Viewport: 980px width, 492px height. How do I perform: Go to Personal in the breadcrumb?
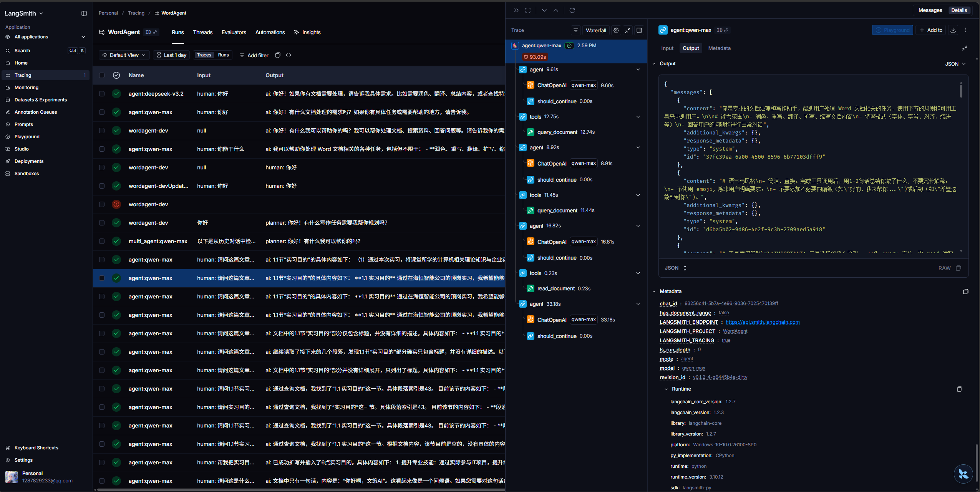108,13
